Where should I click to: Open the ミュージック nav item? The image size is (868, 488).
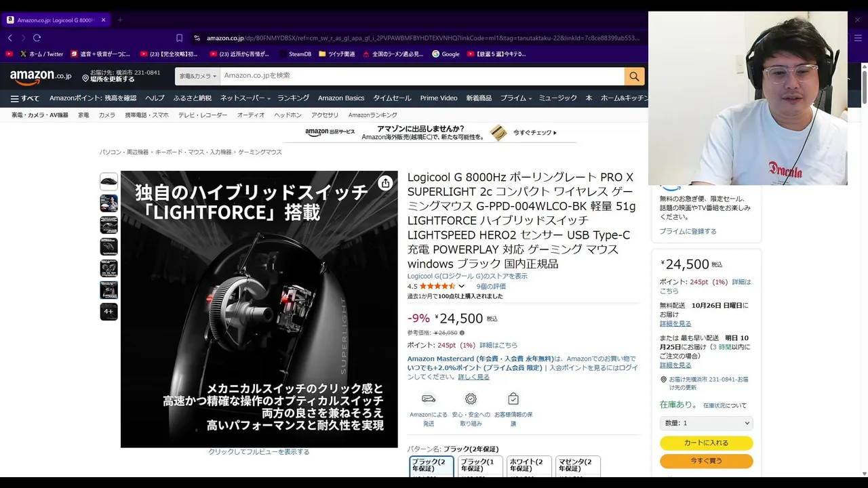click(x=557, y=98)
